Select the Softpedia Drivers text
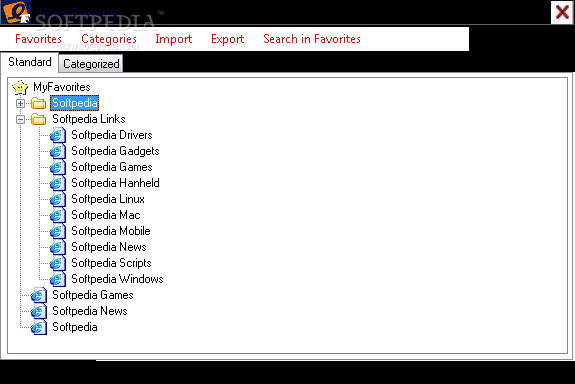The height and width of the screenshot is (384, 575). click(x=112, y=135)
